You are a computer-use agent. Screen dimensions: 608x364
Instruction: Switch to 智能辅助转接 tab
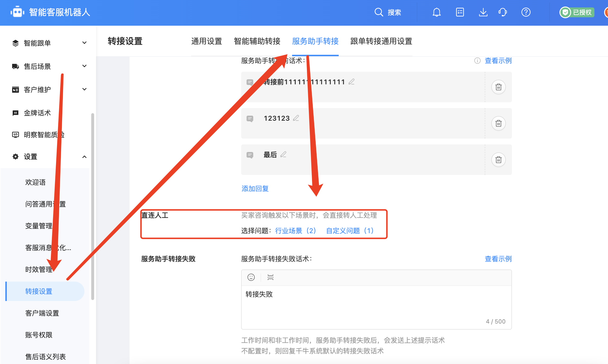(257, 41)
